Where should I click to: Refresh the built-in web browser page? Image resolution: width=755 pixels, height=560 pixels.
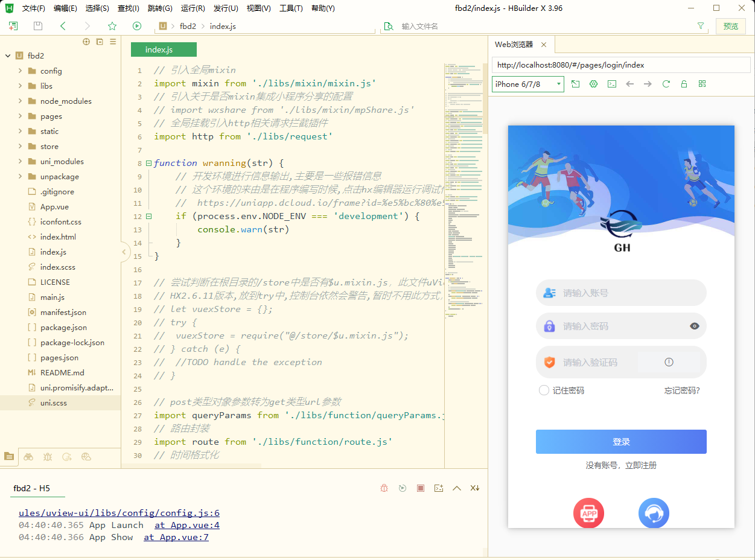pos(666,84)
